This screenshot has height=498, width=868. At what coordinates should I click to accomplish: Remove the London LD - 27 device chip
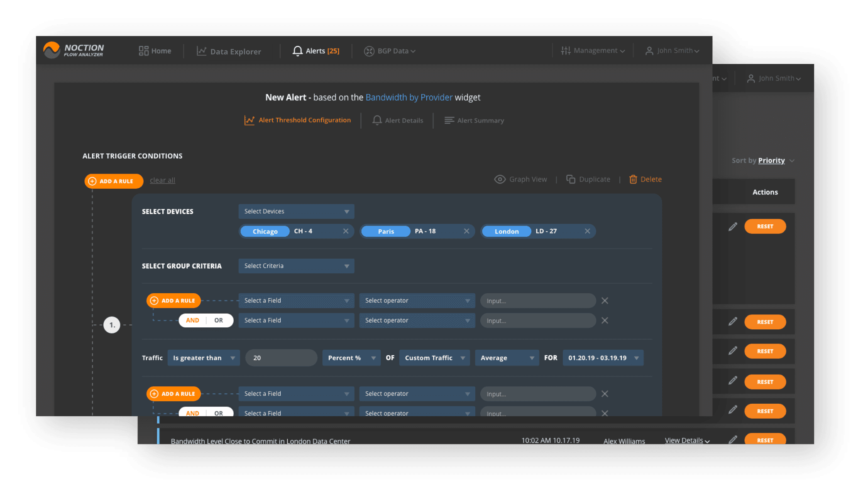[x=587, y=231]
